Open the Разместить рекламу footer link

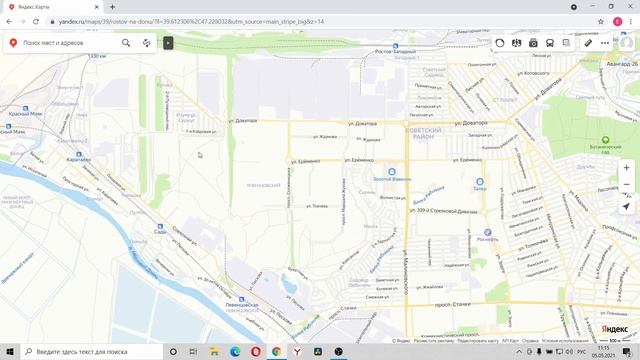tap(434, 340)
